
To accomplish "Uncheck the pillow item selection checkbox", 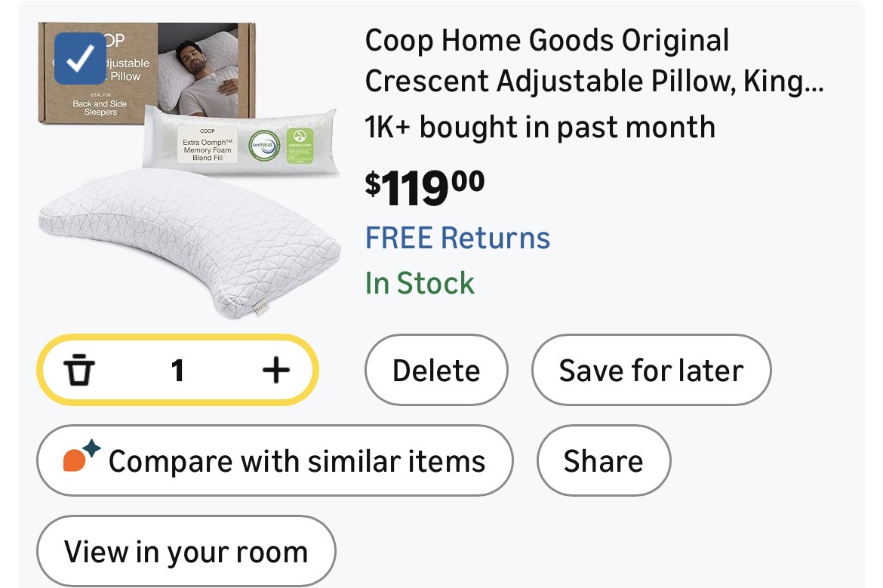I will tap(79, 58).
